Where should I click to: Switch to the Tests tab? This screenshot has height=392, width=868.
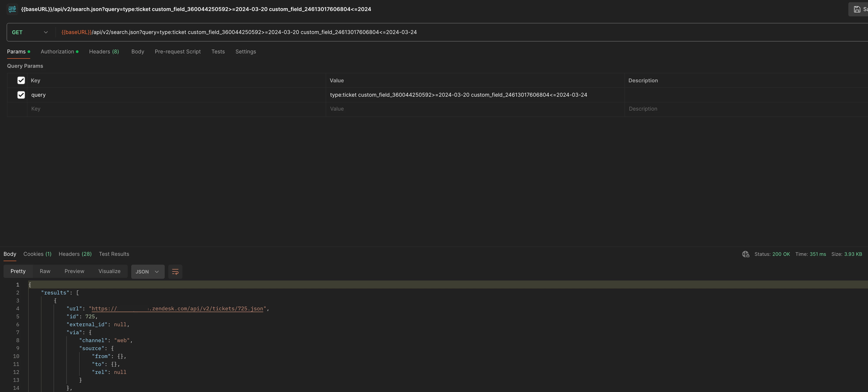pyautogui.click(x=218, y=52)
